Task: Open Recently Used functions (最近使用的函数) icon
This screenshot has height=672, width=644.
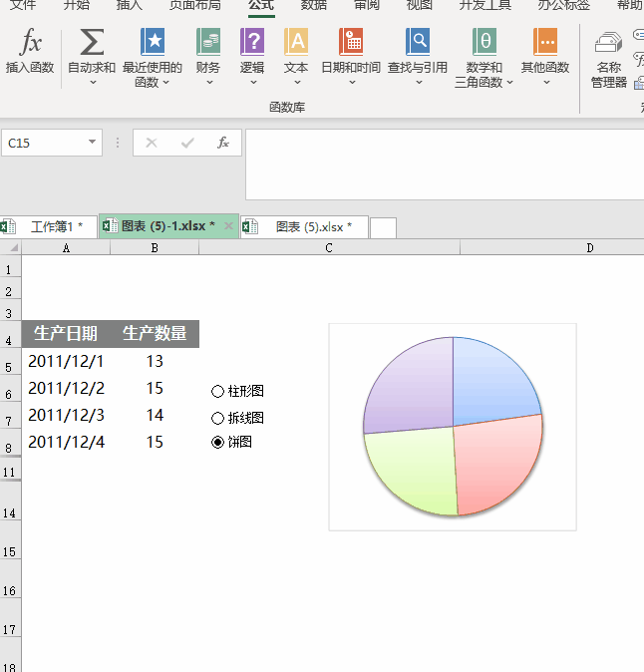Action: click(153, 43)
